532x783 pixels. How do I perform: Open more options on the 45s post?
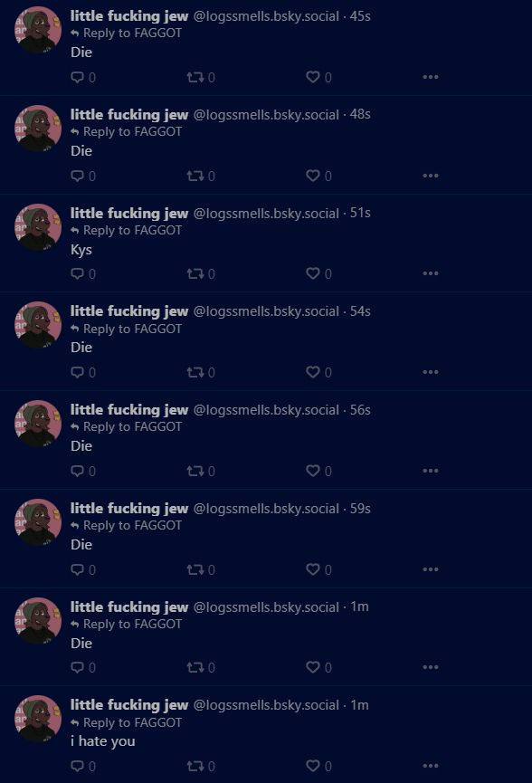[x=430, y=77]
